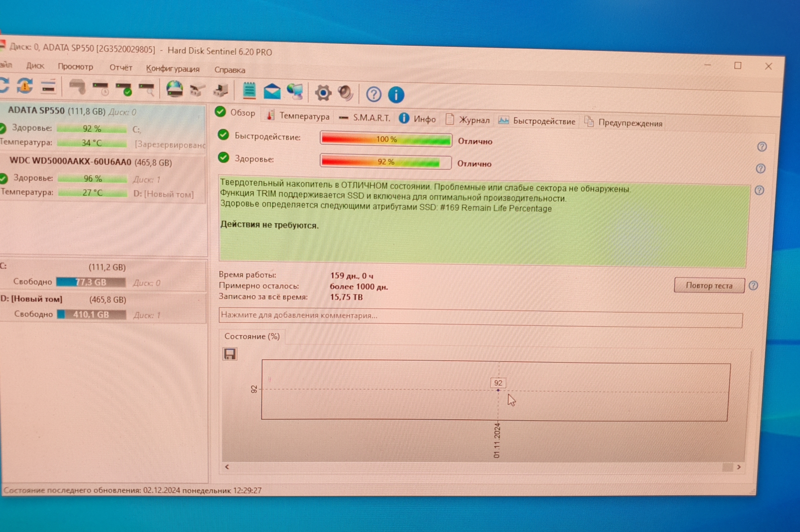Open the Отчёт menu

click(x=121, y=67)
